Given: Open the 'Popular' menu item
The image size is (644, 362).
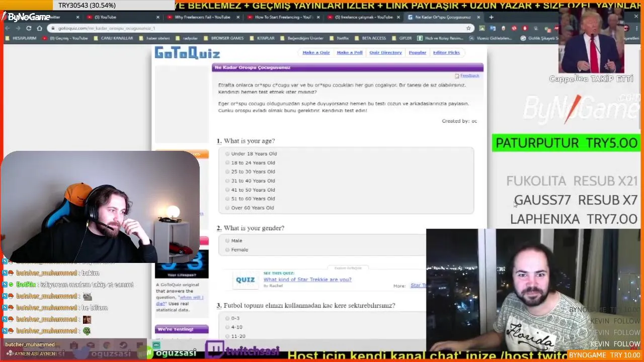Looking at the screenshot, I should coord(417,52).
